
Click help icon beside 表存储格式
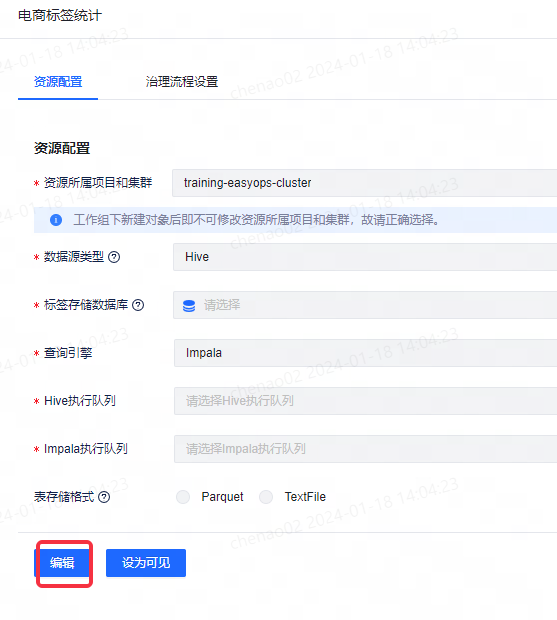(104, 497)
